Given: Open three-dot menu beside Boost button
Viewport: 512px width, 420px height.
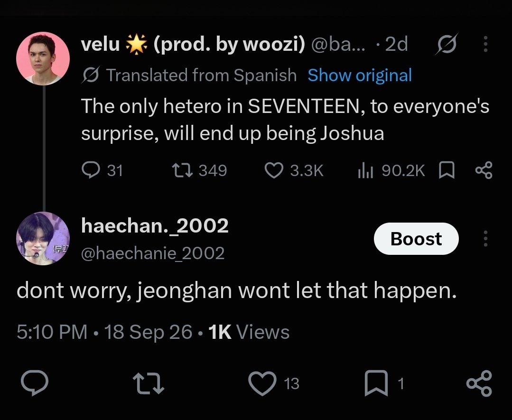Looking at the screenshot, I should pos(485,238).
